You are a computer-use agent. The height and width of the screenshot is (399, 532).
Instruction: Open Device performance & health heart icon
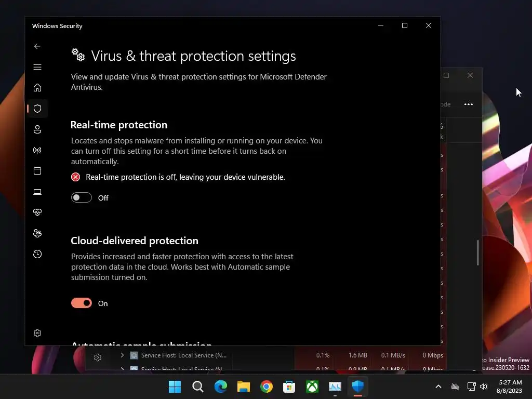click(x=37, y=212)
